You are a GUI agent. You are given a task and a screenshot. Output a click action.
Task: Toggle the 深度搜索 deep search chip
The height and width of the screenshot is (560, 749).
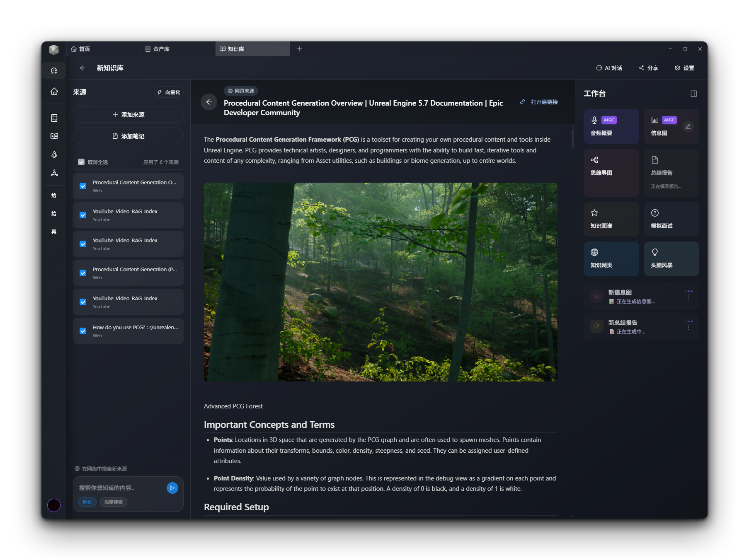pyautogui.click(x=113, y=502)
